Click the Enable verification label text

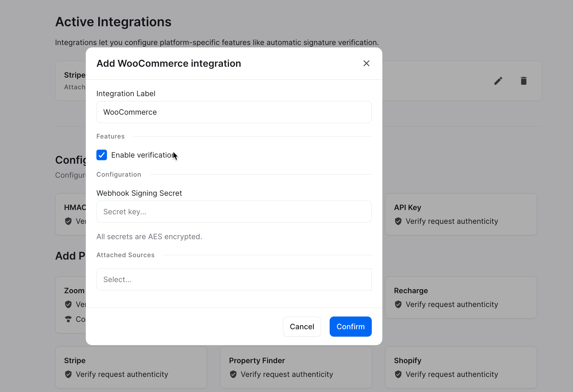tap(142, 155)
